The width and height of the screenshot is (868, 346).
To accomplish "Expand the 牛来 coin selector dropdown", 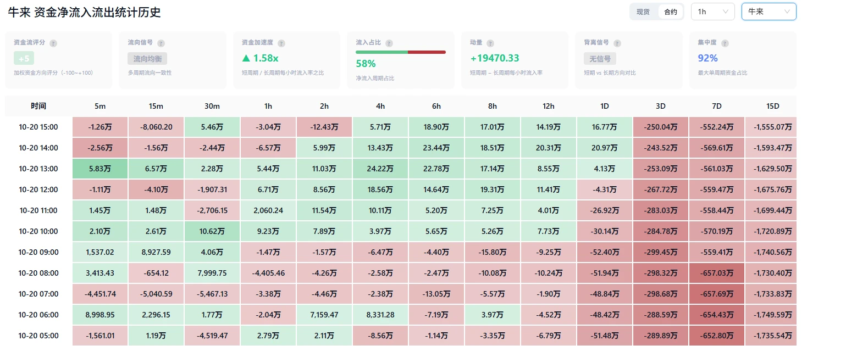I will 769,12.
